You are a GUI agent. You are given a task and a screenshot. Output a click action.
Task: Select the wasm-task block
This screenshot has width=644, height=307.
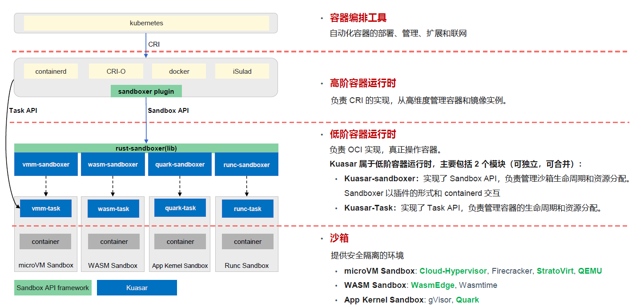pyautogui.click(x=113, y=209)
